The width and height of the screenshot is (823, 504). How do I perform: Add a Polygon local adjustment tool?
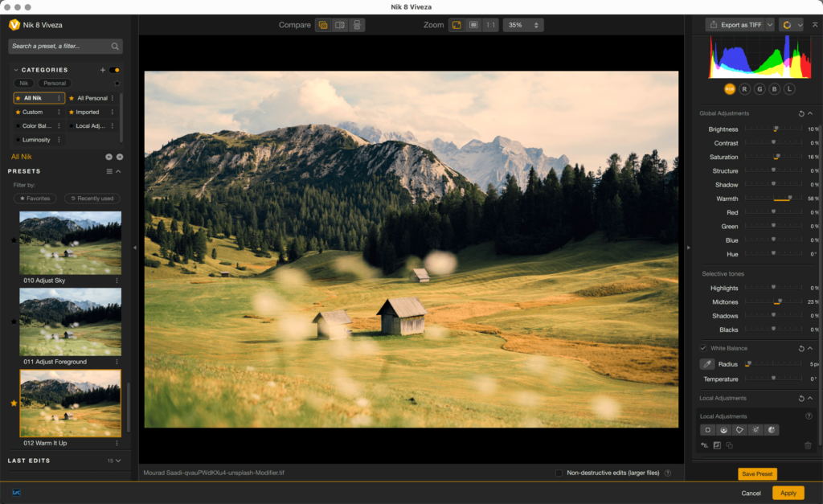[x=739, y=430]
